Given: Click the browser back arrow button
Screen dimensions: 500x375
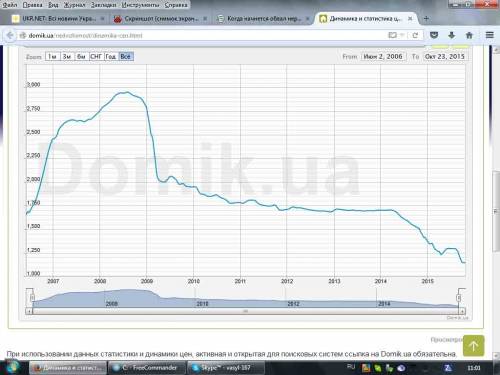Looking at the screenshot, I should pyautogui.click(x=10, y=35).
